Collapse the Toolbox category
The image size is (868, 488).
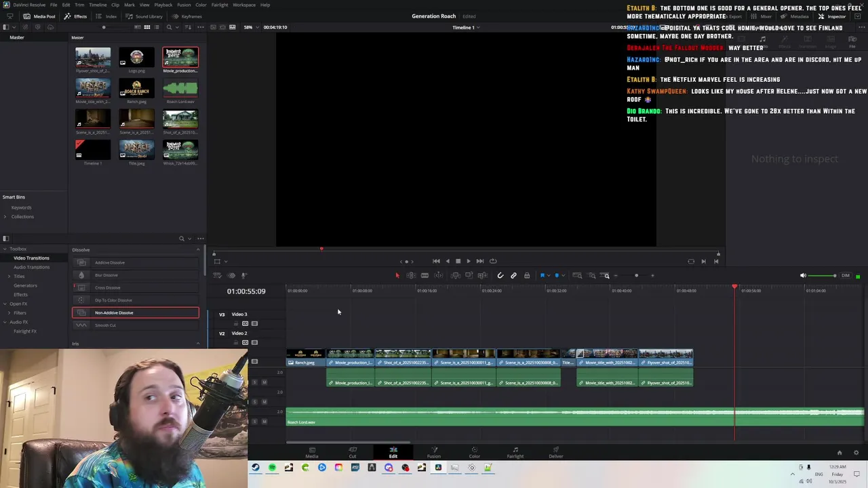tap(5, 249)
